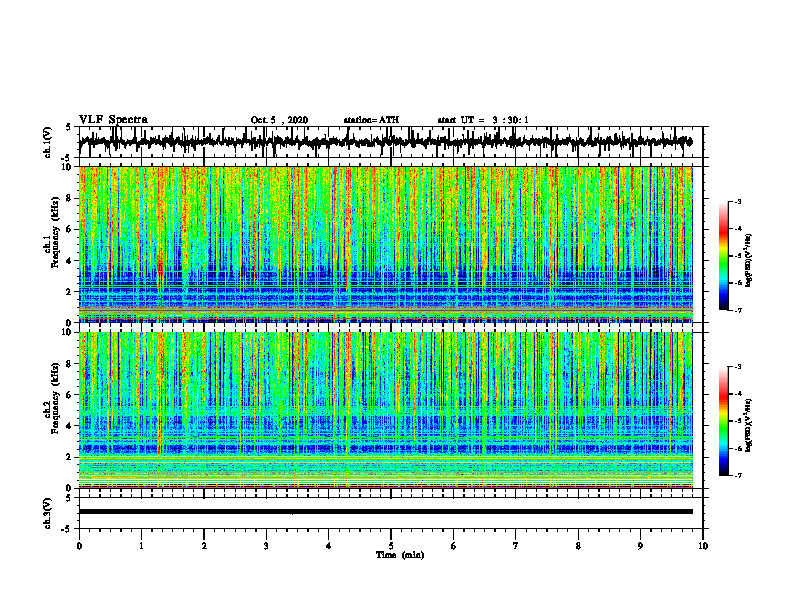792x612 pixels.
Task: Click the "-4" label on ch.1 color bar
Action: pyautogui.click(x=737, y=229)
